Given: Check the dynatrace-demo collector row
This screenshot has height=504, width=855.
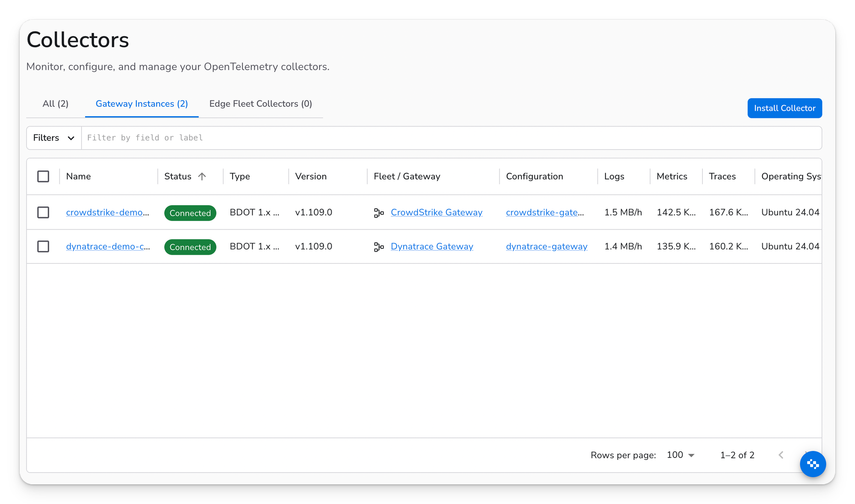Looking at the screenshot, I should [x=43, y=247].
